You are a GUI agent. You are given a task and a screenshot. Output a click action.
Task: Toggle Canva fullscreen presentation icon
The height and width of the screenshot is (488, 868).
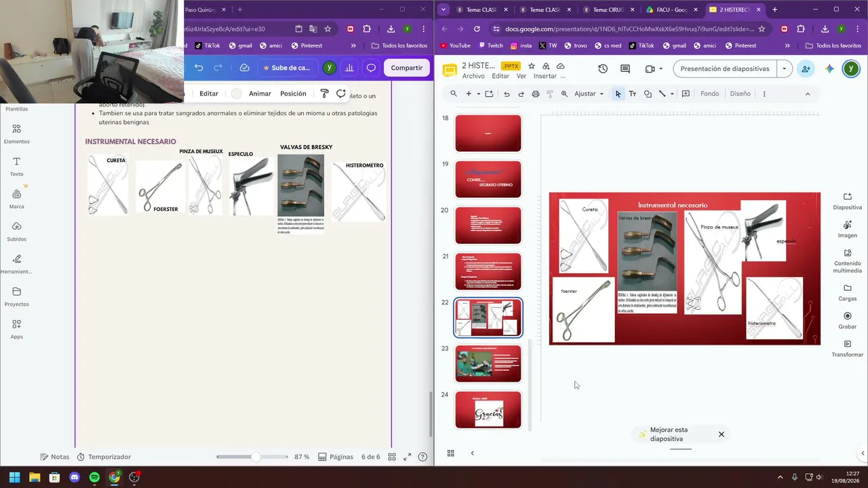(x=407, y=457)
